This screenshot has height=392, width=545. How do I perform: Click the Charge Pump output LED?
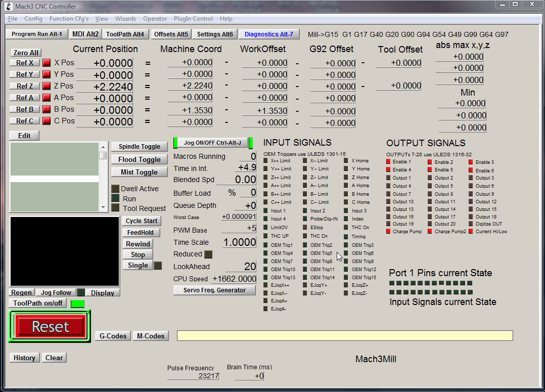(x=388, y=231)
